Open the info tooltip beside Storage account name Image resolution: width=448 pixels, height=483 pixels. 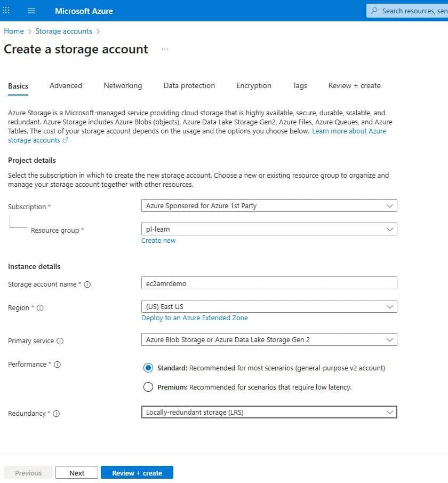click(x=88, y=284)
